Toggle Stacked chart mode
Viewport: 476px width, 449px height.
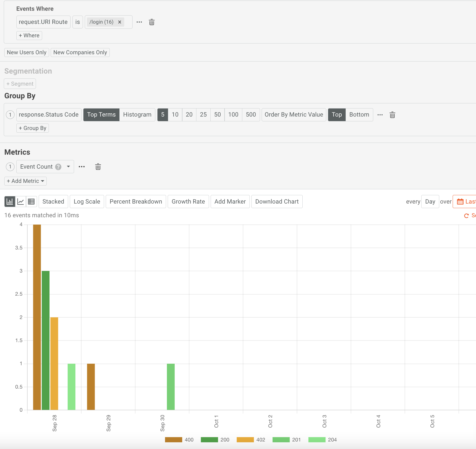tap(53, 201)
